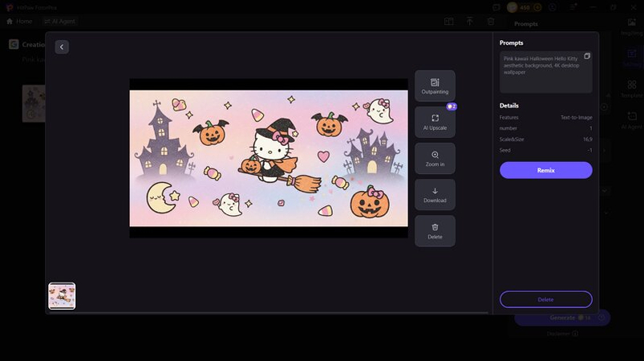Click the 'Details' heading
Image resolution: width=644 pixels, height=361 pixels.
pyautogui.click(x=509, y=106)
